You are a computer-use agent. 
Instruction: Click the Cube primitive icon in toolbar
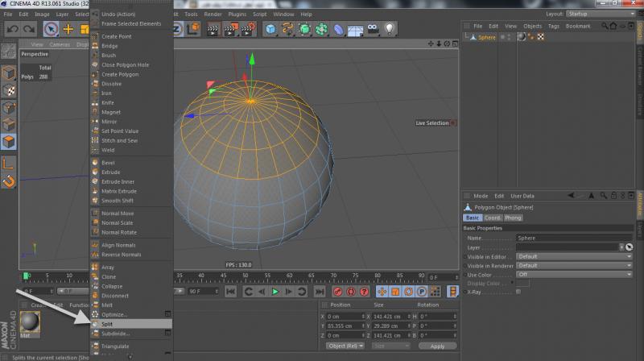pyautogui.click(x=271, y=29)
